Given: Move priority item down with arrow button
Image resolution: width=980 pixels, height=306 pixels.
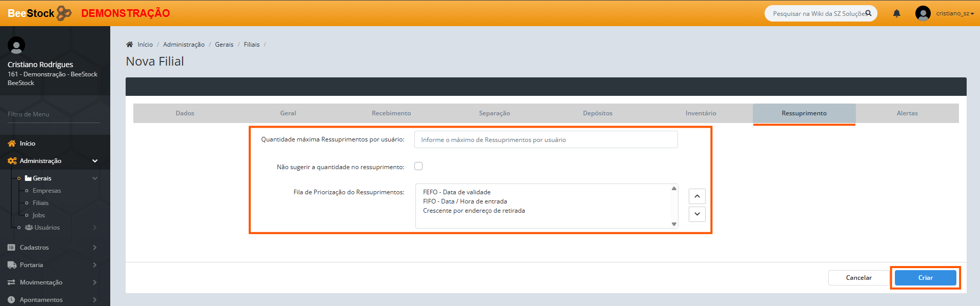Looking at the screenshot, I should 697,214.
